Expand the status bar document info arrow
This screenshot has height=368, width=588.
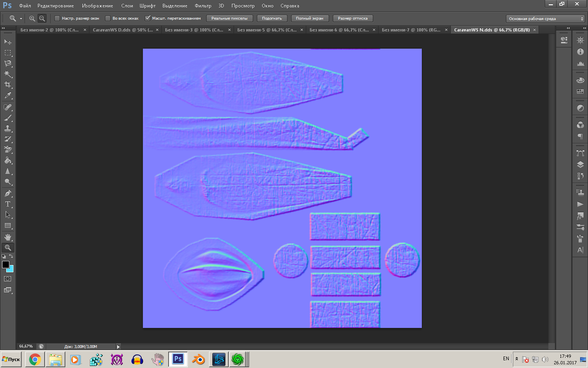click(118, 347)
